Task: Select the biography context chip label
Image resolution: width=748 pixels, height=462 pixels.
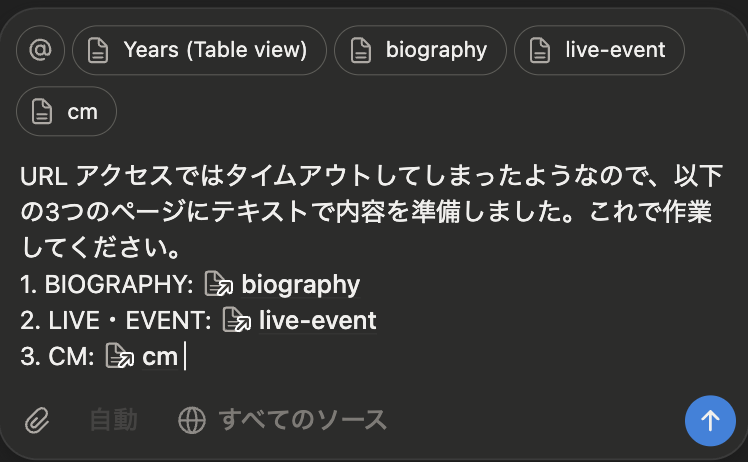Action: point(436,50)
